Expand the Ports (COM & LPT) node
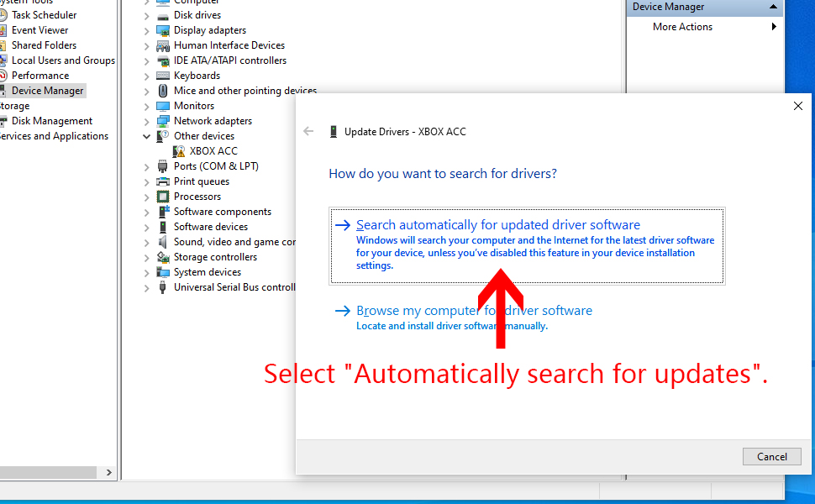The image size is (815, 504). tap(147, 166)
